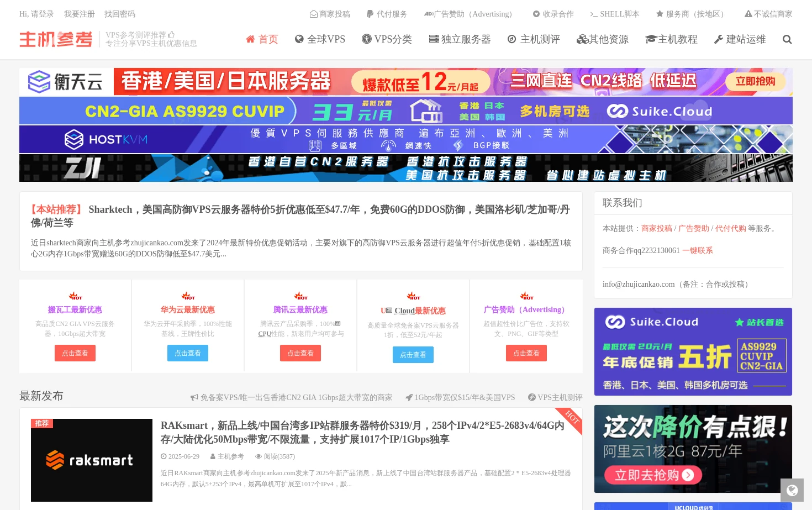Click the 一键联系 link
Viewport: 812px width, 510px height.
tap(698, 250)
